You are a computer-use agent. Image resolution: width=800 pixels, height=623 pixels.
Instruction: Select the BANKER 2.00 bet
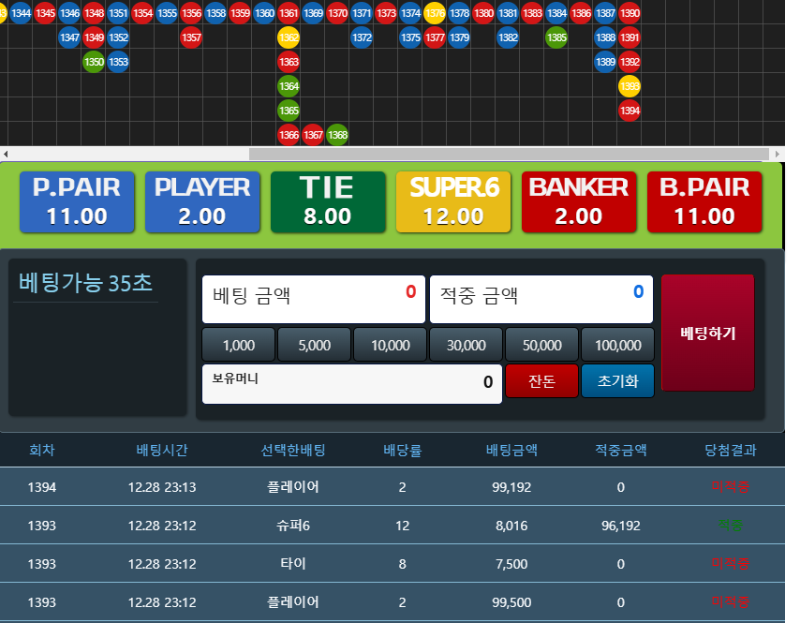(x=579, y=202)
